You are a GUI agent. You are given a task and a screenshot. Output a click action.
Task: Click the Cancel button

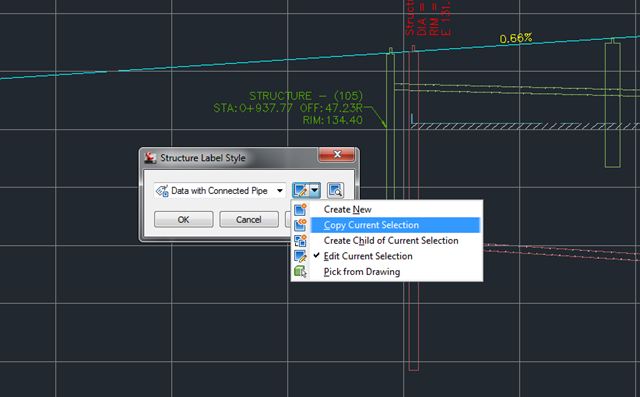point(249,220)
